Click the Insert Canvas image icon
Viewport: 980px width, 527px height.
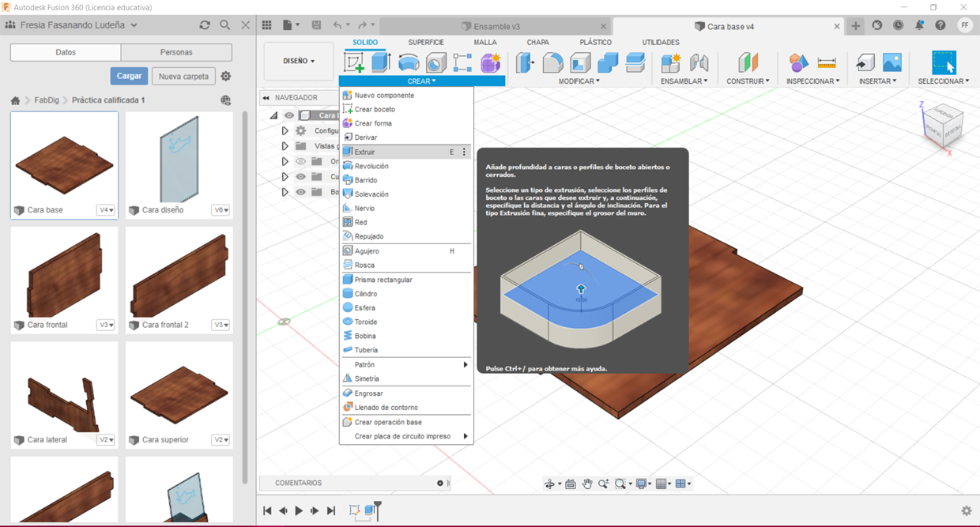(891, 62)
